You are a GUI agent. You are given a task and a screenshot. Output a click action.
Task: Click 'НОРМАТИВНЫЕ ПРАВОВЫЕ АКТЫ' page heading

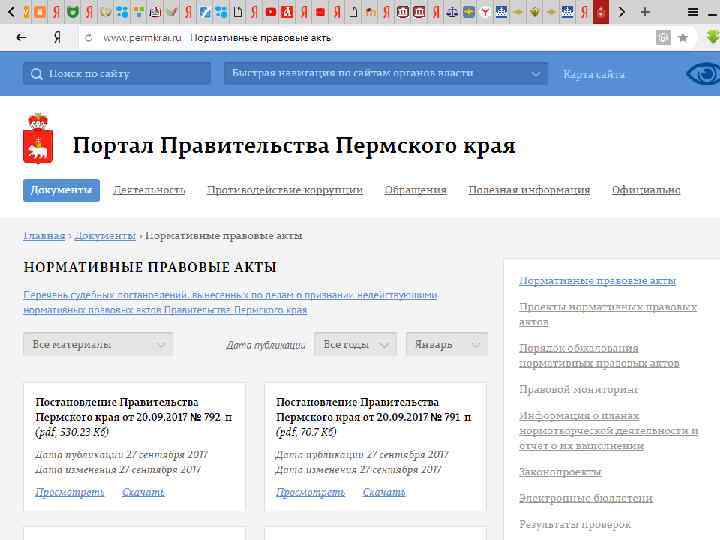tap(150, 267)
